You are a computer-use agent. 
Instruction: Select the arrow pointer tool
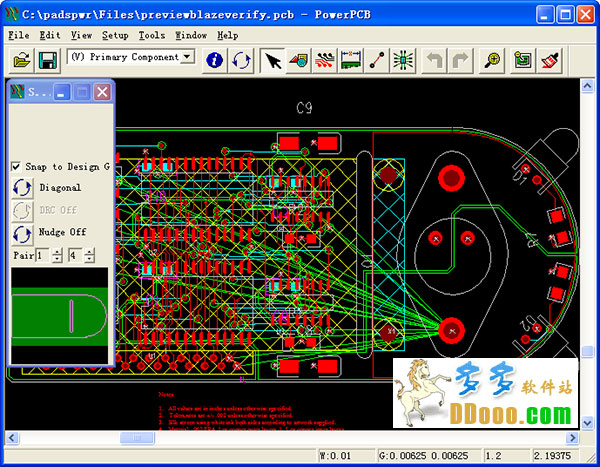(x=273, y=60)
